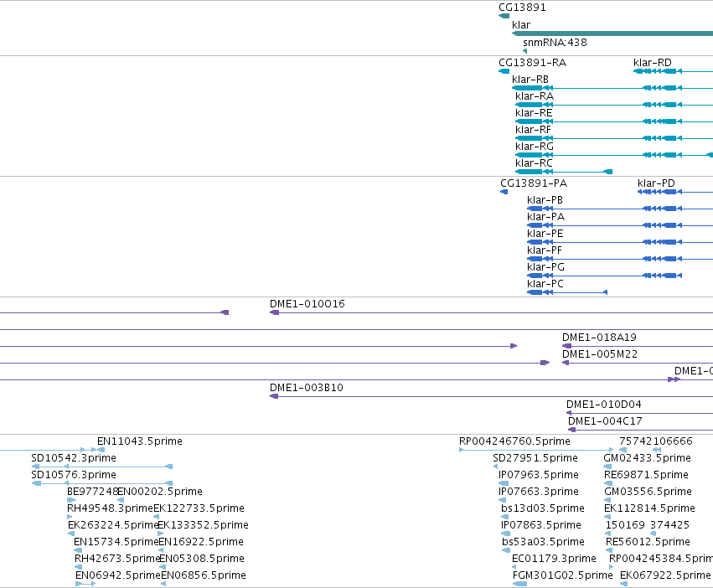Open the DME1-005M22 clone label

(600, 354)
